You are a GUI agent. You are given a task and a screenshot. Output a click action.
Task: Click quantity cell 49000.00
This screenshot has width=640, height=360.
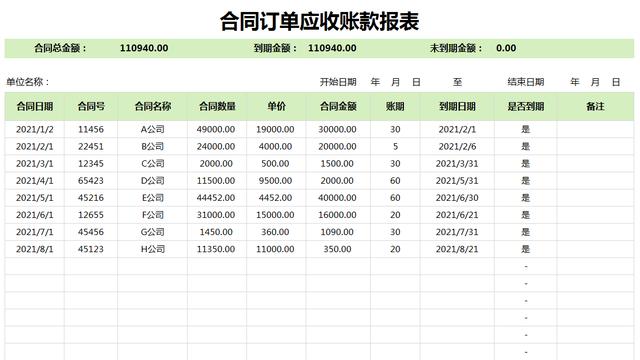tap(216, 129)
